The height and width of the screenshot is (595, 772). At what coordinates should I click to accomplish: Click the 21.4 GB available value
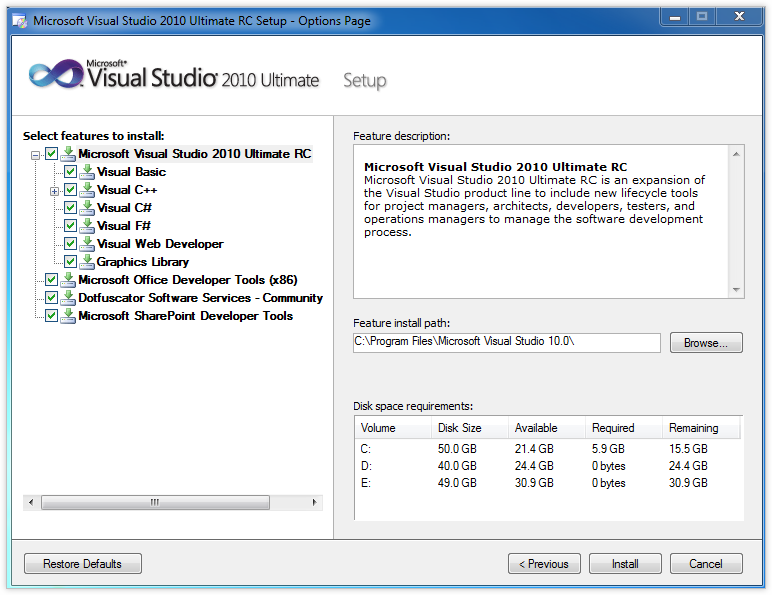(535, 449)
